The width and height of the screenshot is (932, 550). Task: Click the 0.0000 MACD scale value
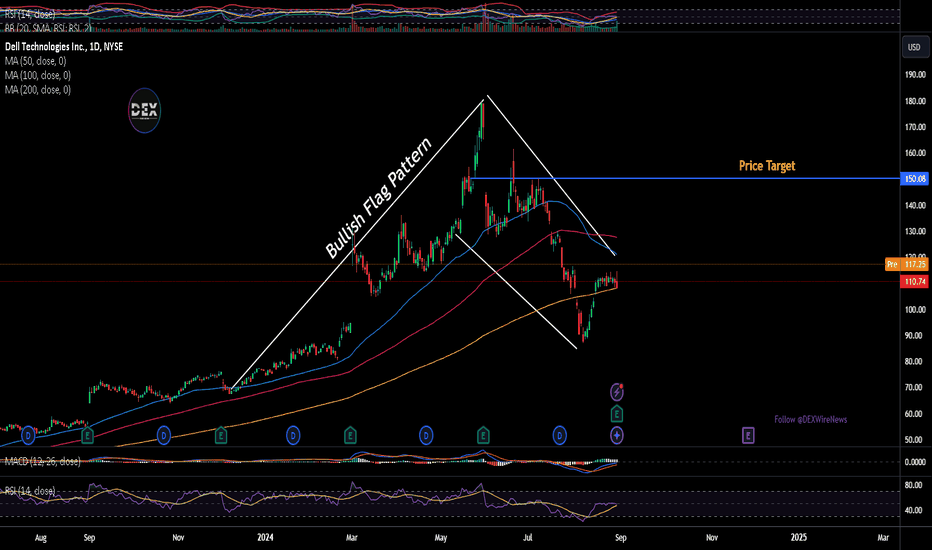[915, 462]
